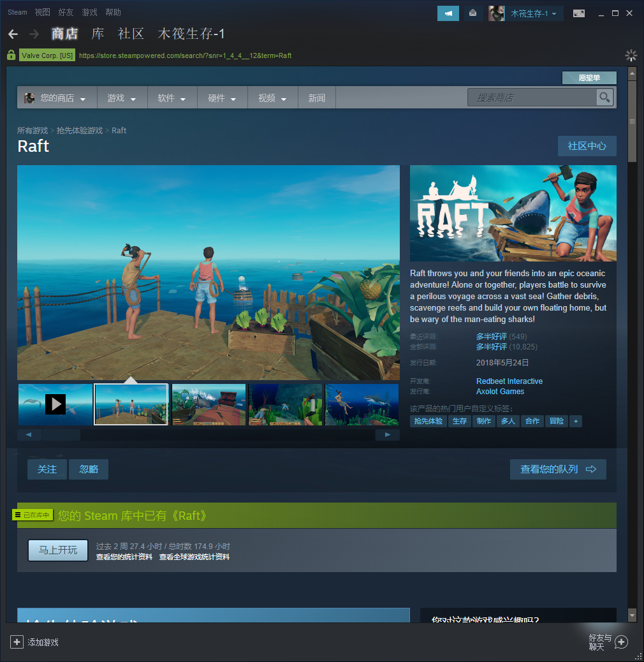Play the trailer video thumbnail
Viewport: 644px width, 662px height.
pos(55,404)
